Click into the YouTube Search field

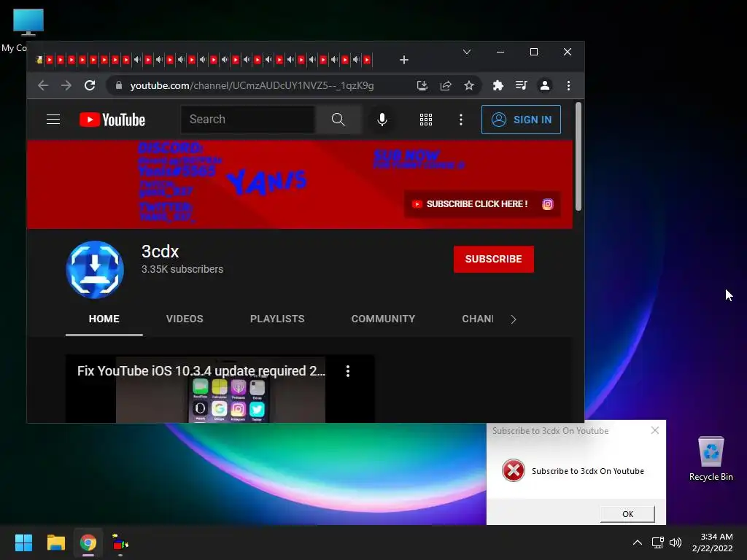click(248, 119)
